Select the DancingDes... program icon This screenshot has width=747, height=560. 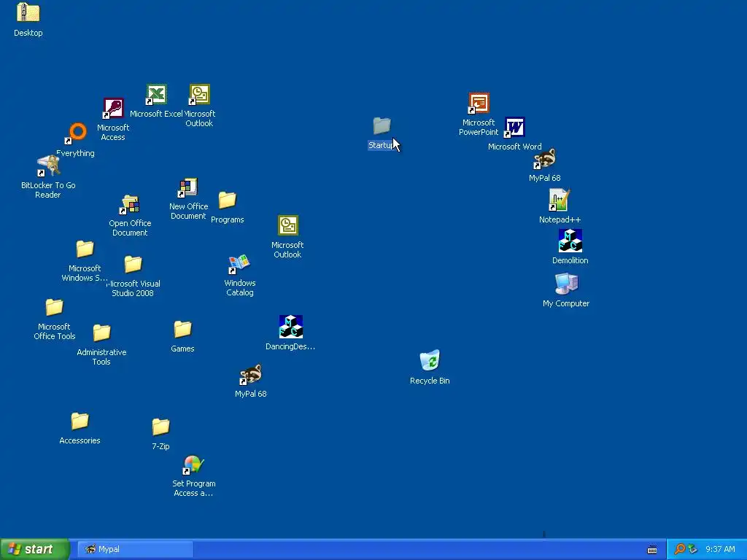pos(290,327)
